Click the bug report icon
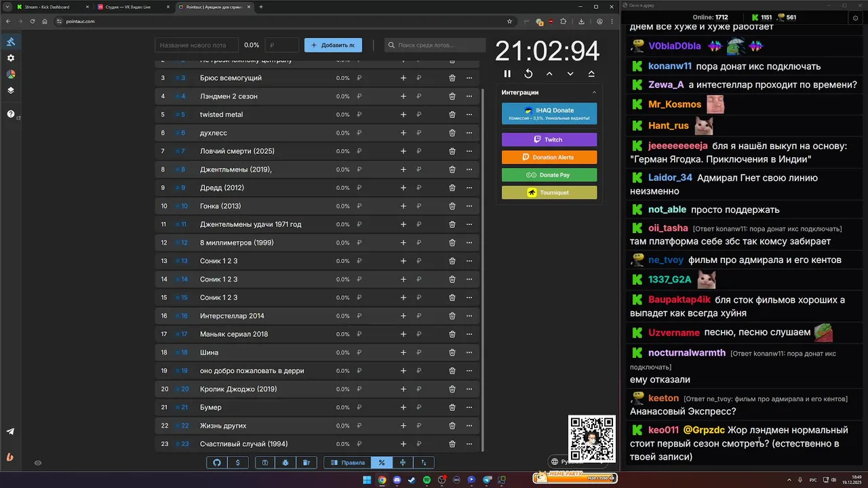Viewport: 868px width, 488px height. pyautogui.click(x=285, y=462)
